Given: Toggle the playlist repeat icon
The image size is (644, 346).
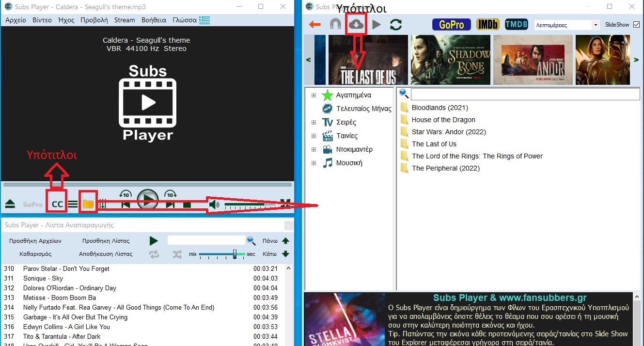Looking at the screenshot, I should (154, 254).
